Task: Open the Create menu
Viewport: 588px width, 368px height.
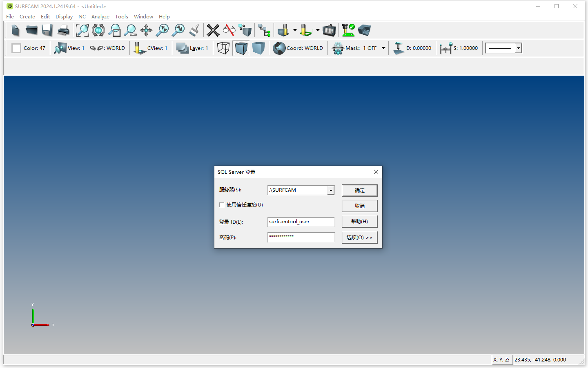Action: pos(27,17)
